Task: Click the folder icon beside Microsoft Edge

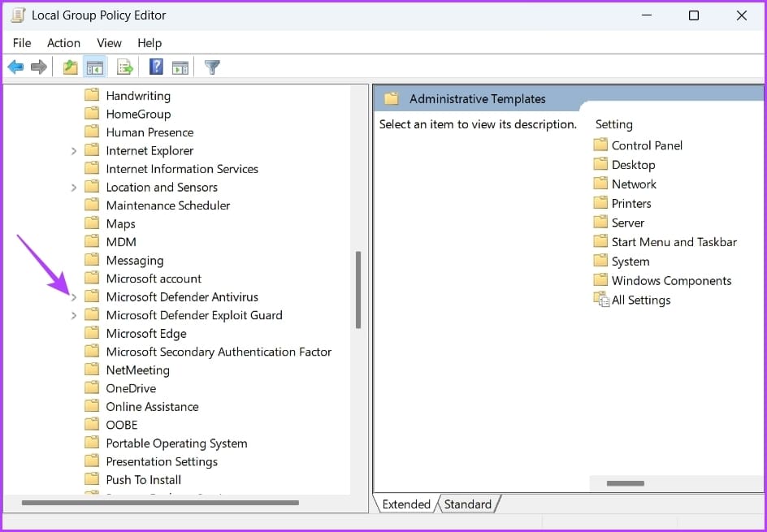Action: tap(92, 333)
